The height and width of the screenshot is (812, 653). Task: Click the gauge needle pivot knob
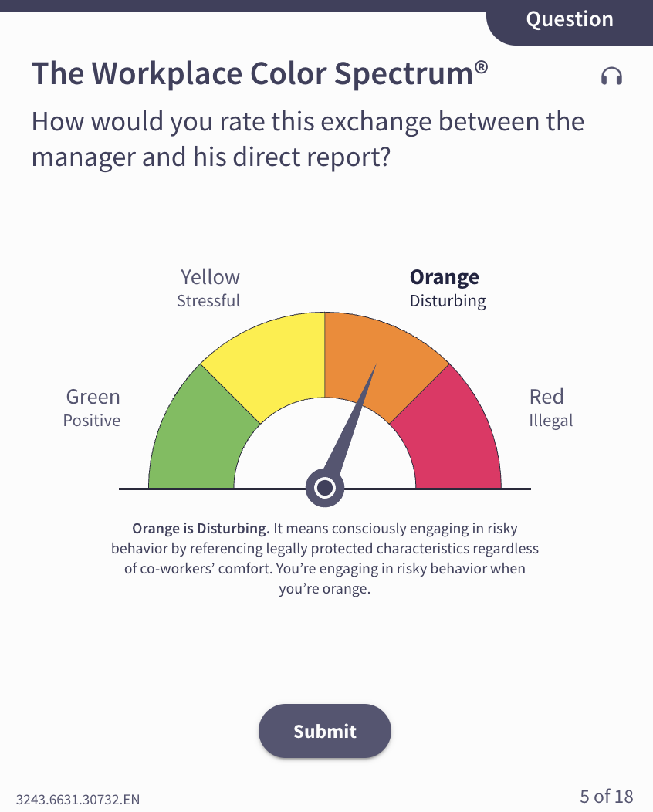point(325,488)
